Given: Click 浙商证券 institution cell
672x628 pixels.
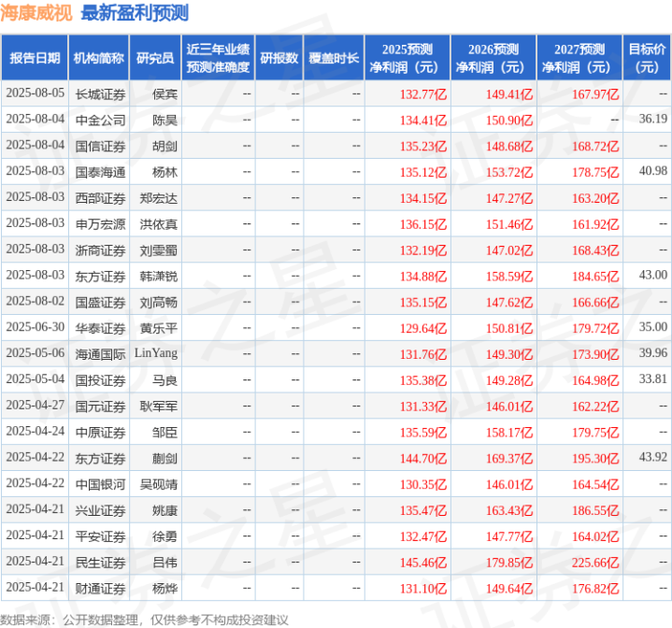Looking at the screenshot, I should point(100,250).
